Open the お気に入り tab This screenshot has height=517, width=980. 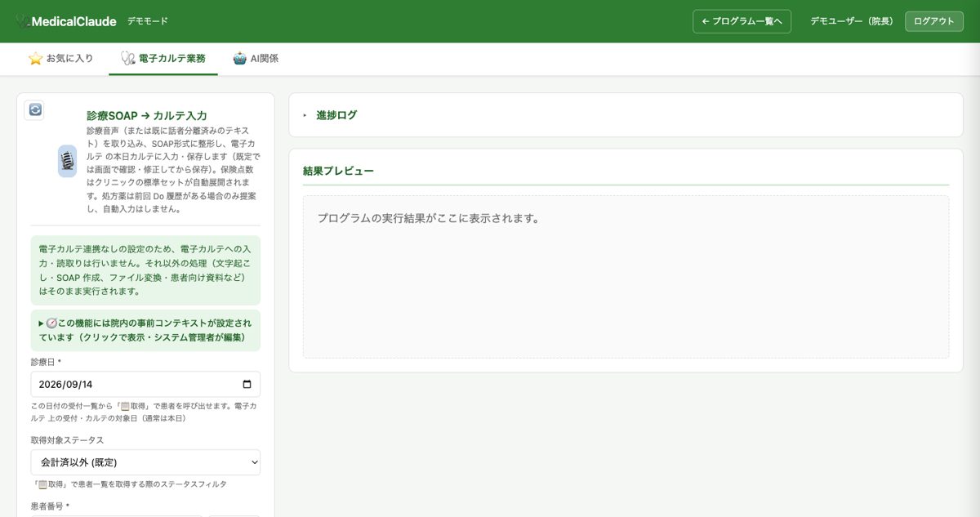tap(61, 59)
